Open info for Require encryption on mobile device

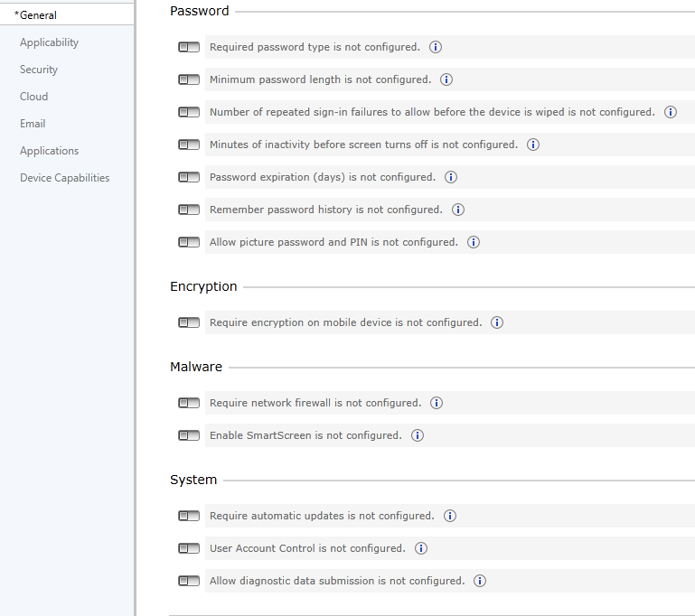(497, 322)
